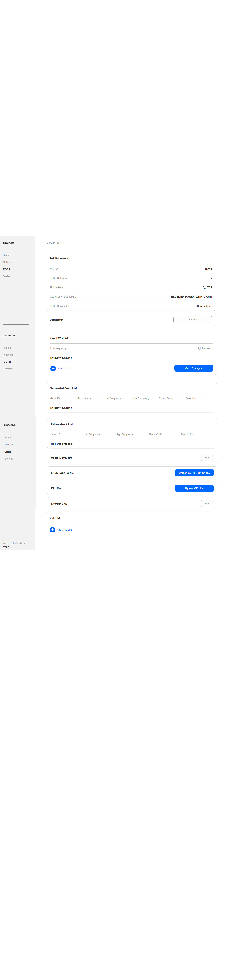
Task: Click Low frequency column in Grant Wishlist
Action: pos(58,348)
